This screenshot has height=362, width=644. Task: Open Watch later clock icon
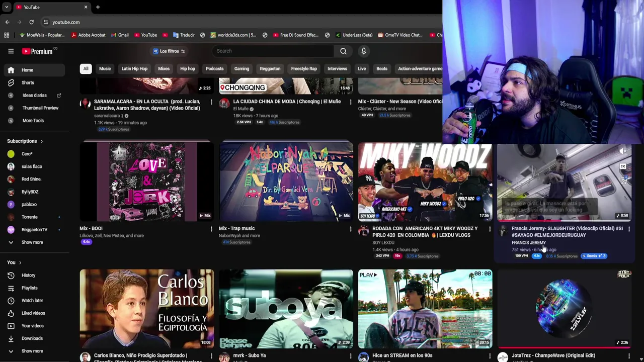tap(11, 300)
